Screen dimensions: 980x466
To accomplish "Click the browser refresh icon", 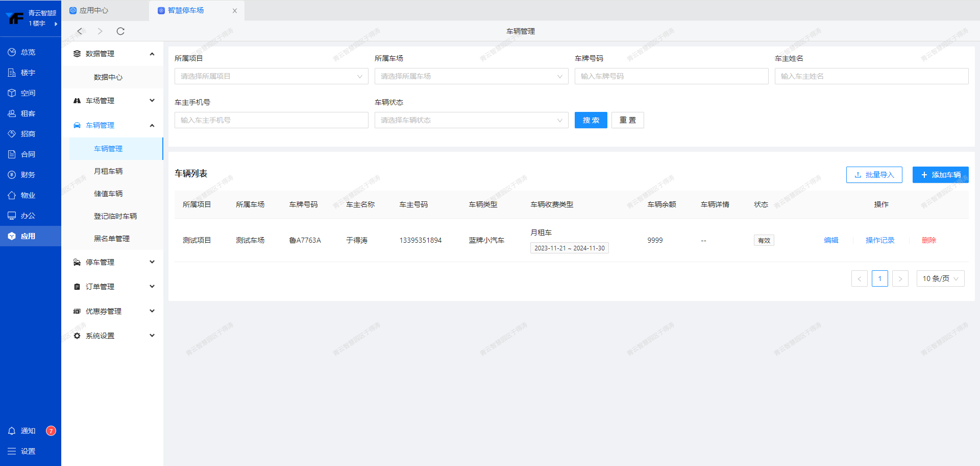I will point(120,31).
